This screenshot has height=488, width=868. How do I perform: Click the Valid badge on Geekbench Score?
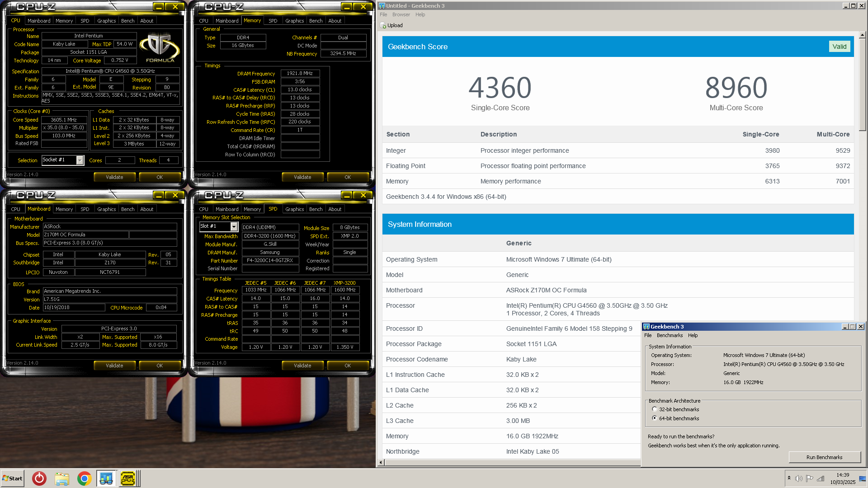[840, 47]
